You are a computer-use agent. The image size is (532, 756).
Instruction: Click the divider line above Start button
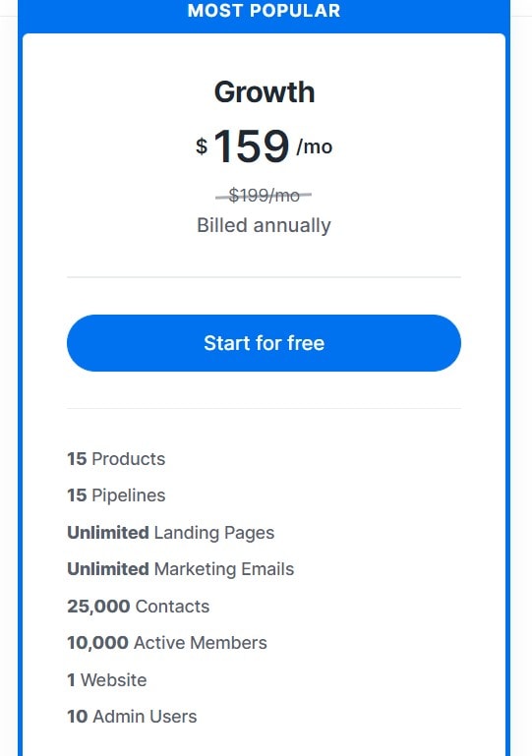pos(264,277)
